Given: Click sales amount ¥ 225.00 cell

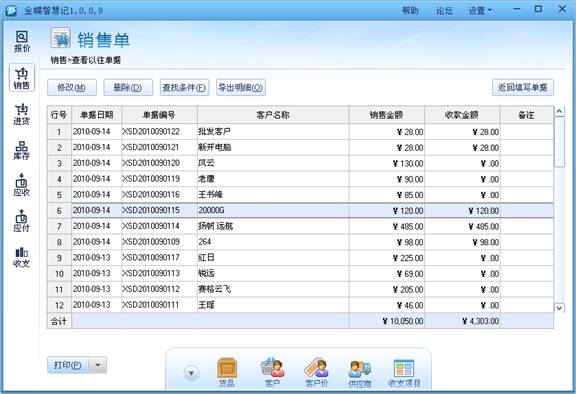Looking at the screenshot, I should click(386, 258).
